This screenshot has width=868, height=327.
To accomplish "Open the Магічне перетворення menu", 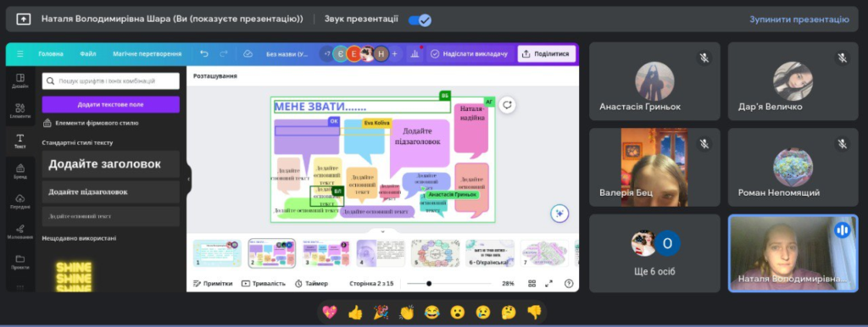I will (147, 53).
